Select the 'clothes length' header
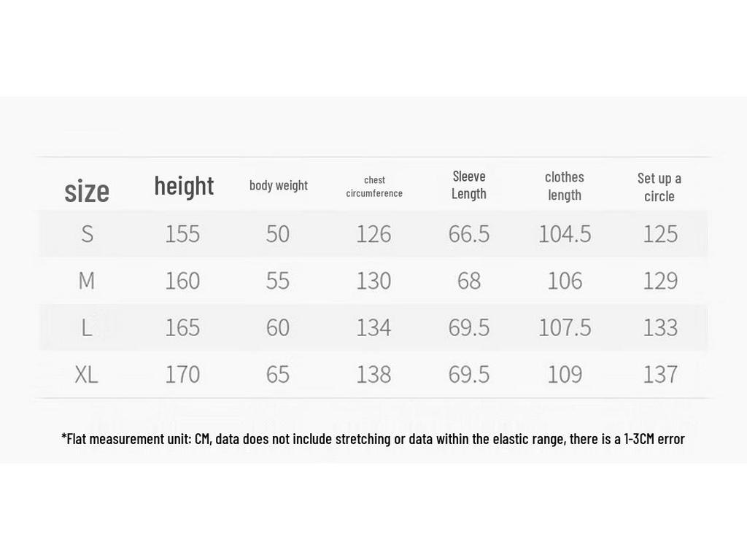This screenshot has width=747, height=560. [565, 186]
